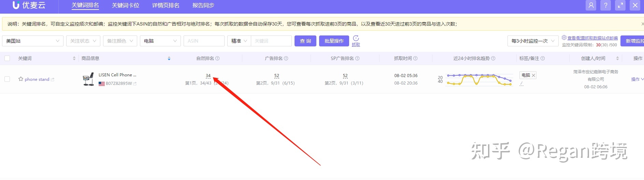Click the ASIN input field
The image size is (644, 180).
tap(204, 41)
